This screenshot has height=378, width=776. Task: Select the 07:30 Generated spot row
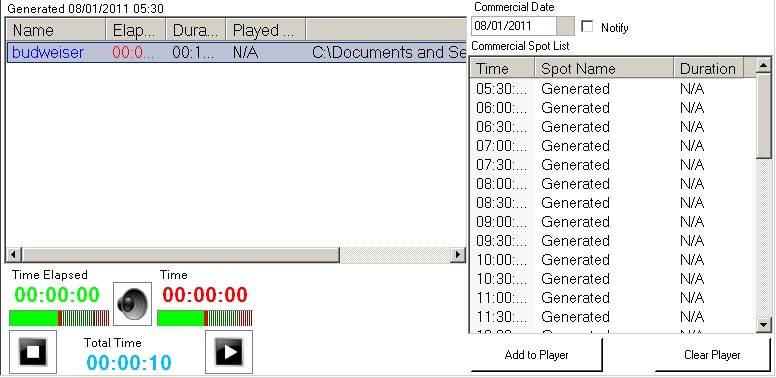pos(613,165)
